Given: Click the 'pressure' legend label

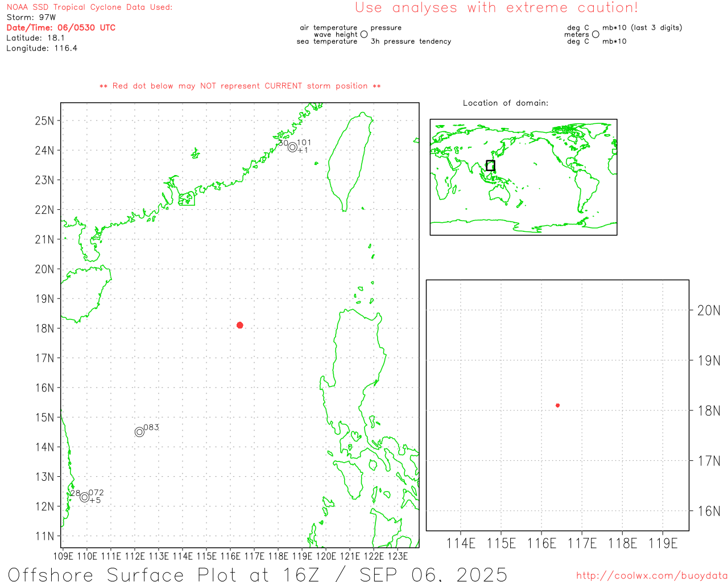Looking at the screenshot, I should pos(386,27).
